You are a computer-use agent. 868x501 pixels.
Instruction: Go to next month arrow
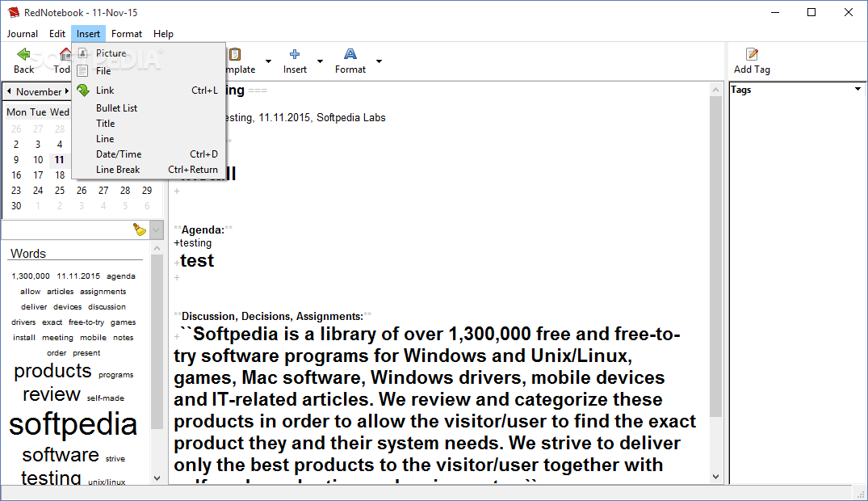click(67, 91)
